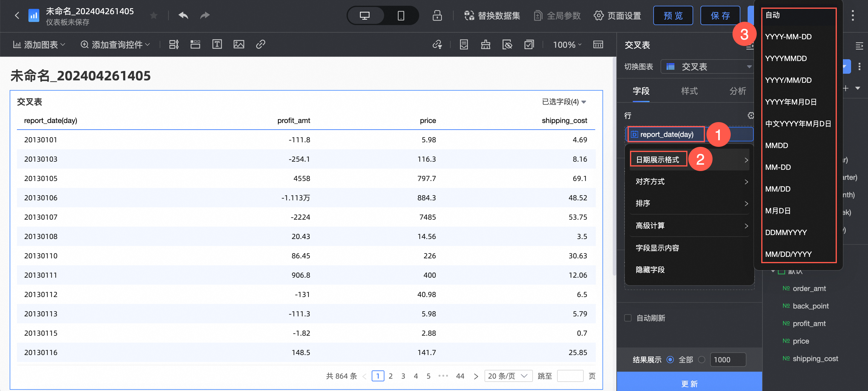
Task: Go to page 44 of table
Action: point(460,376)
